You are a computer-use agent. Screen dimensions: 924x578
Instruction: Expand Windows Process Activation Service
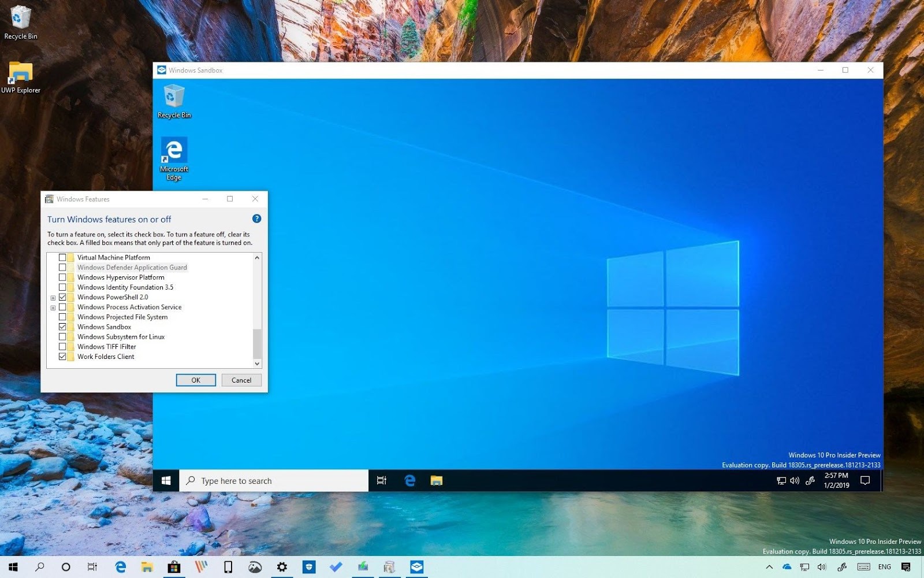pos(53,307)
